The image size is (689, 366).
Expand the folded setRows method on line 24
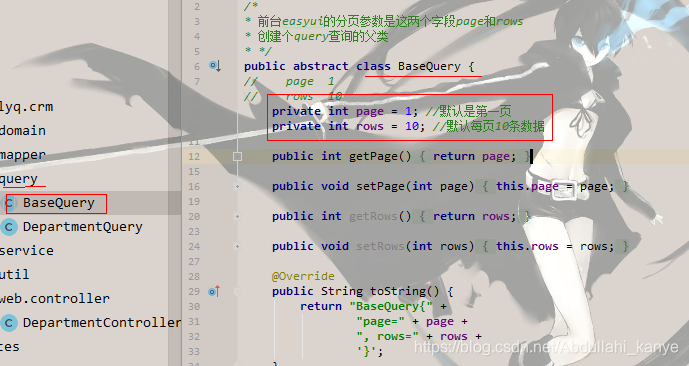(x=237, y=246)
